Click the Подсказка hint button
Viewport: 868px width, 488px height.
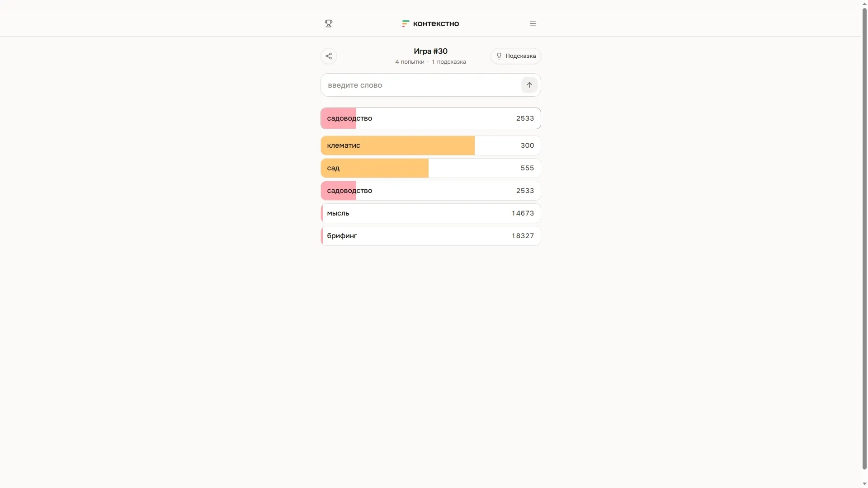(516, 56)
